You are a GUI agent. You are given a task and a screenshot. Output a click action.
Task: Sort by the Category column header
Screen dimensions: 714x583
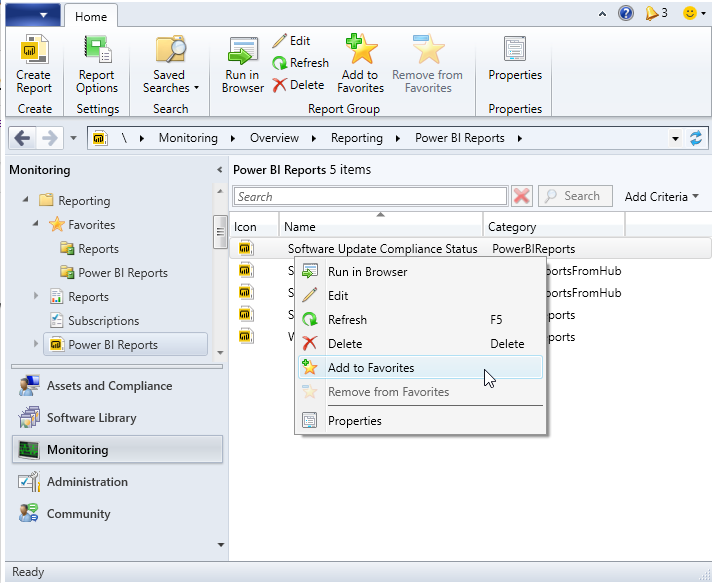pyautogui.click(x=554, y=224)
